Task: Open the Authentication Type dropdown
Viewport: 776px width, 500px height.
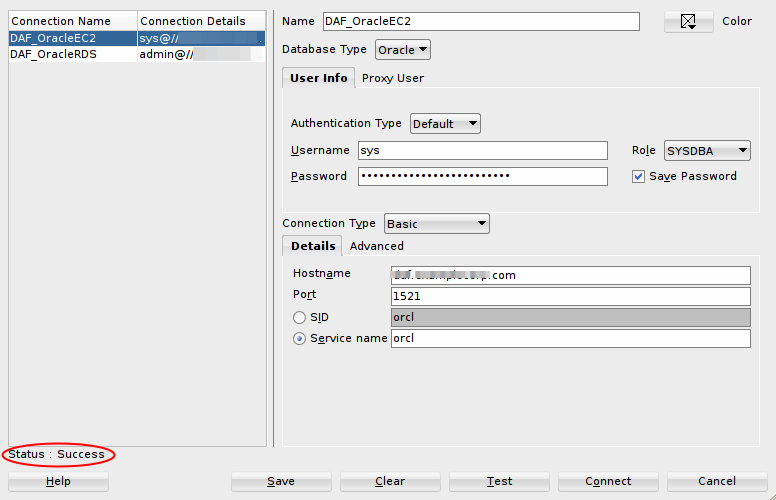Action: click(445, 123)
